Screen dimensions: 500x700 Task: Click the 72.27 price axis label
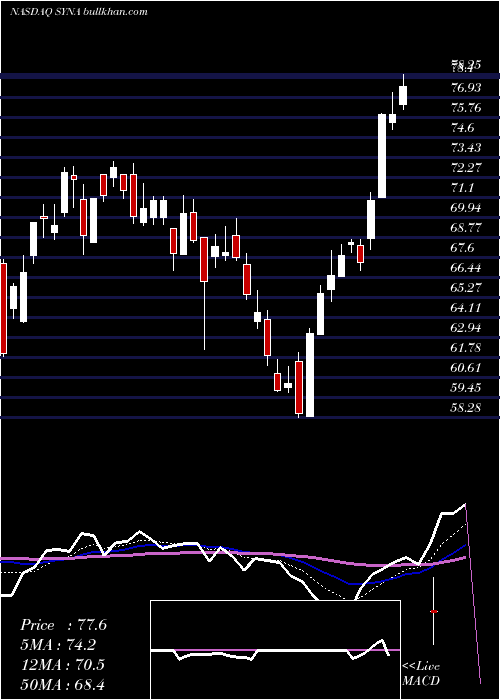pos(466,168)
